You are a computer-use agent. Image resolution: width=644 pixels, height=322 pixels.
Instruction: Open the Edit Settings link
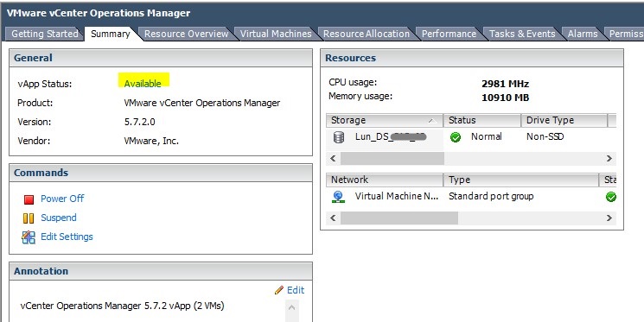(x=67, y=237)
